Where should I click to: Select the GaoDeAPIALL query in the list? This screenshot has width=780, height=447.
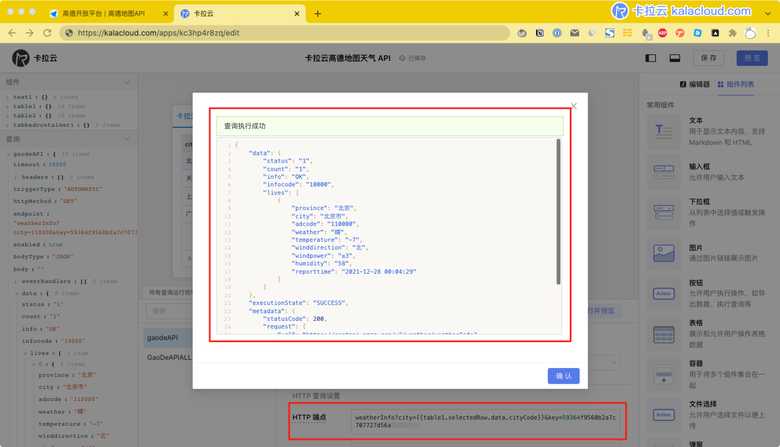click(169, 357)
